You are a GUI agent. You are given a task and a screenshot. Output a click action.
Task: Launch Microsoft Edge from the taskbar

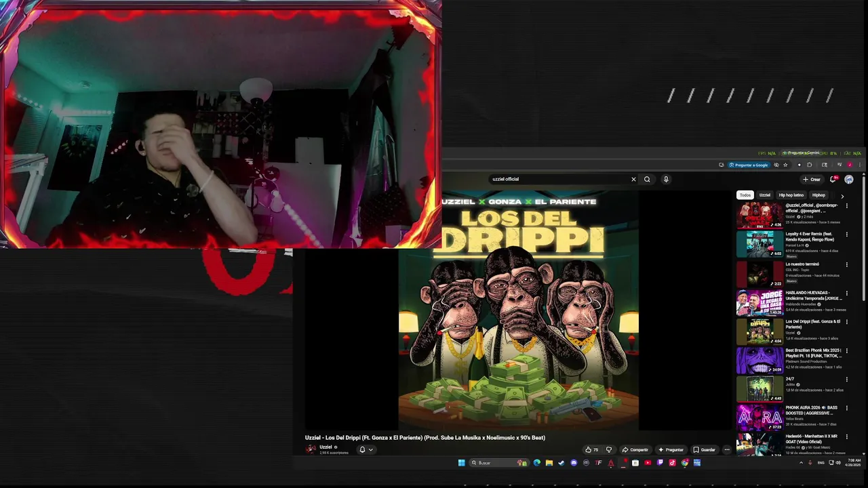(x=537, y=463)
